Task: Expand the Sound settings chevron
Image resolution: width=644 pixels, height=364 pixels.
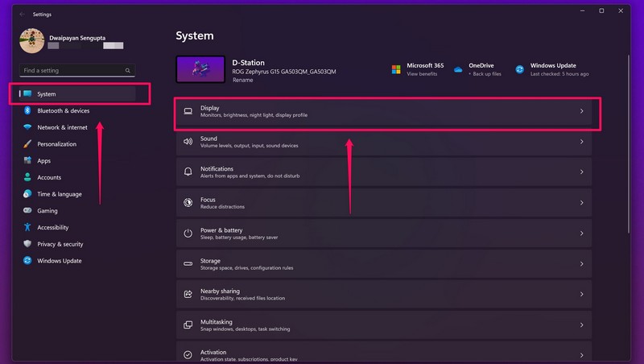Action: (581, 142)
